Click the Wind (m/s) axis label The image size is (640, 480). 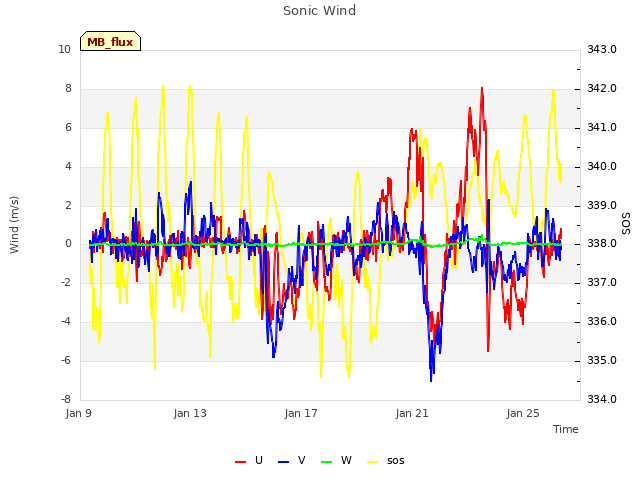14,225
